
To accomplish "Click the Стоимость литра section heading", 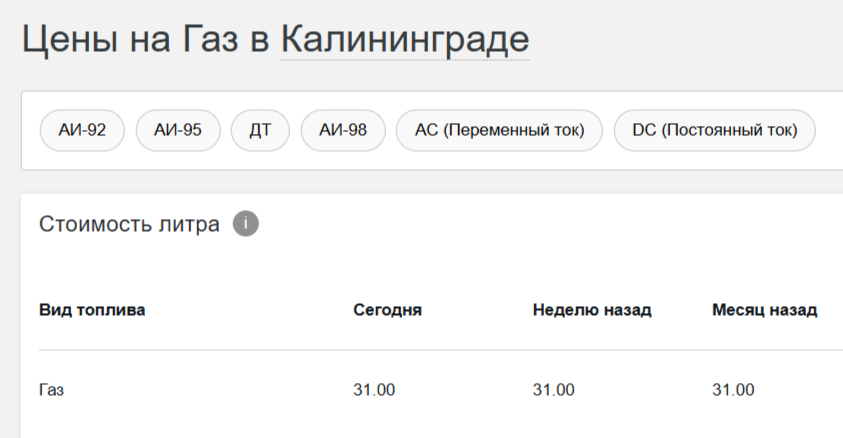I will 129,224.
